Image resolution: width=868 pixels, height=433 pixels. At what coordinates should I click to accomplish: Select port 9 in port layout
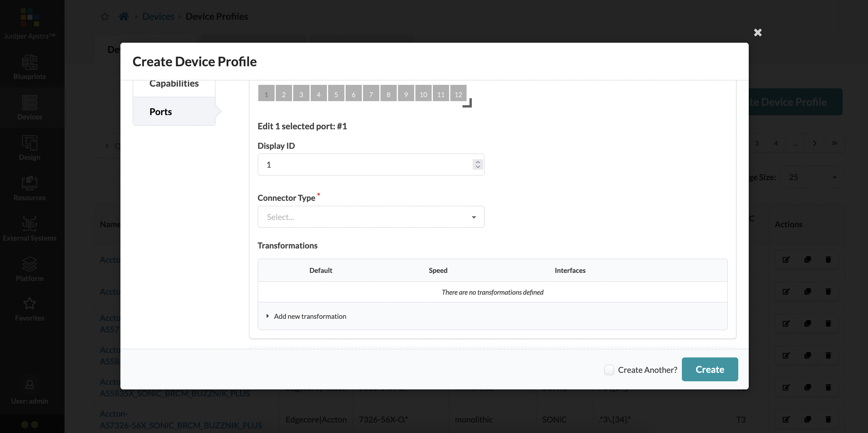(x=406, y=93)
